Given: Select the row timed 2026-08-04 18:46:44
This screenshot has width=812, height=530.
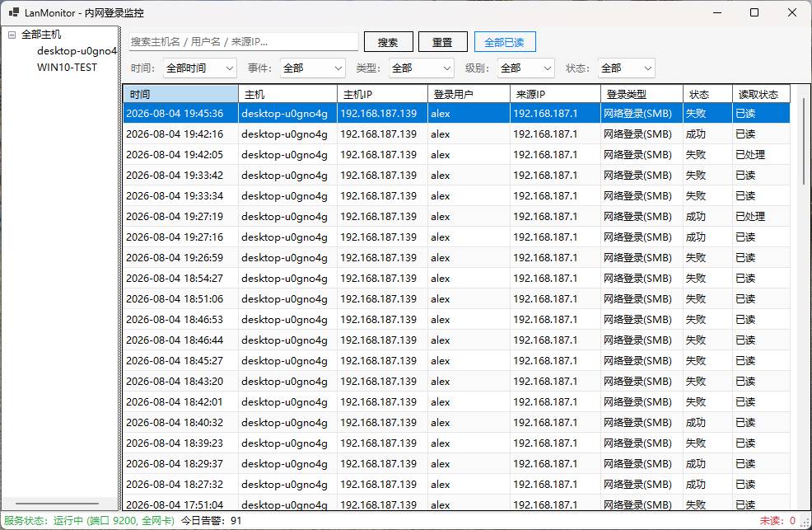Looking at the screenshot, I should [x=457, y=340].
